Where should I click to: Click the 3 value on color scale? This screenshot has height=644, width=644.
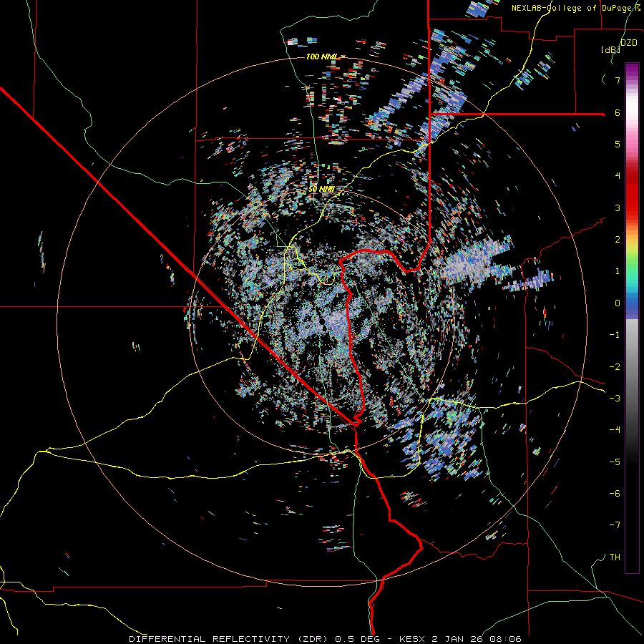click(x=618, y=208)
